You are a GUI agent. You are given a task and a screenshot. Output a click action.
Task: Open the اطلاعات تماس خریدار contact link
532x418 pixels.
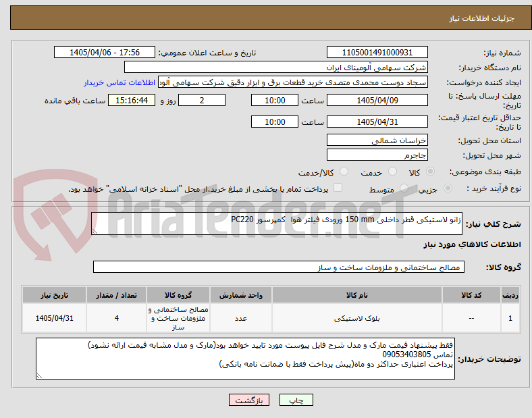point(119,82)
